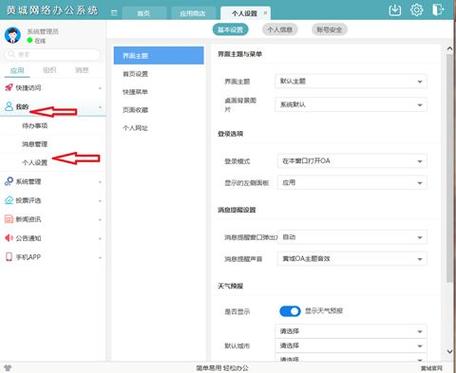Click the scrollbar up arrow at top right
The image size is (456, 373).
click(450, 49)
